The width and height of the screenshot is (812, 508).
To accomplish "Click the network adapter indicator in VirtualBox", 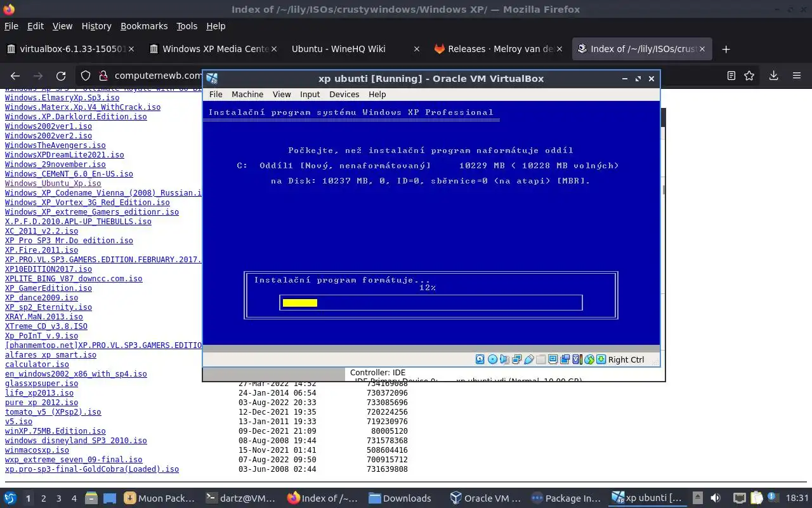I will coord(516,359).
